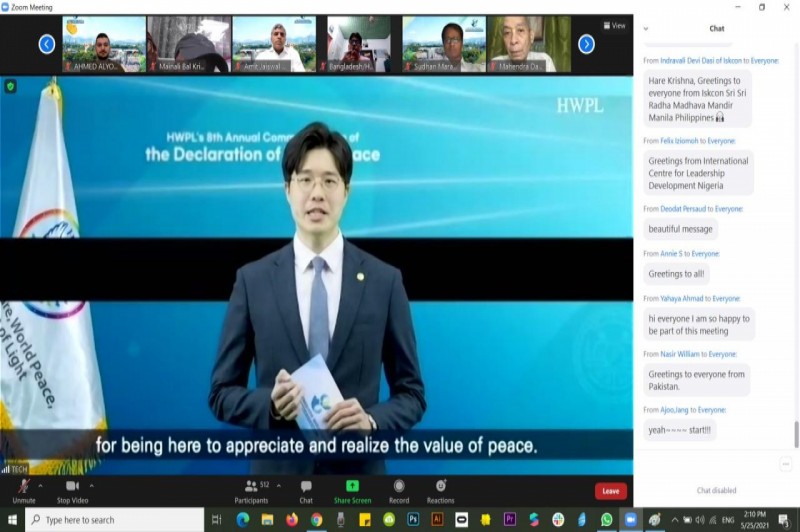Image resolution: width=800 pixels, height=532 pixels.
Task: Open WhatsApp from the Windows taskbar
Action: (x=606, y=519)
